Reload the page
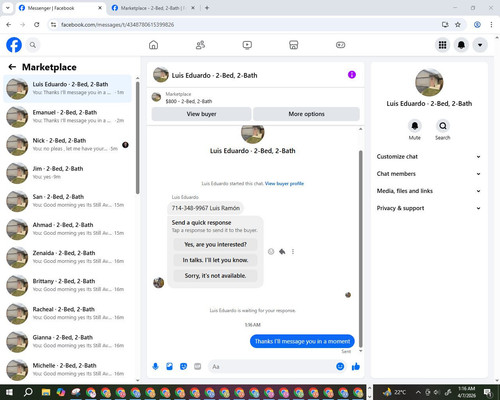The image size is (500, 400). point(37,25)
